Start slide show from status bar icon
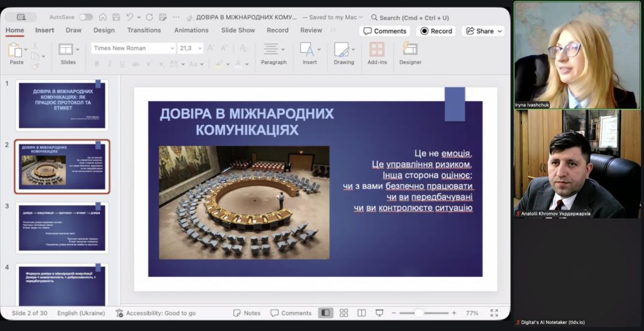 coord(379,313)
